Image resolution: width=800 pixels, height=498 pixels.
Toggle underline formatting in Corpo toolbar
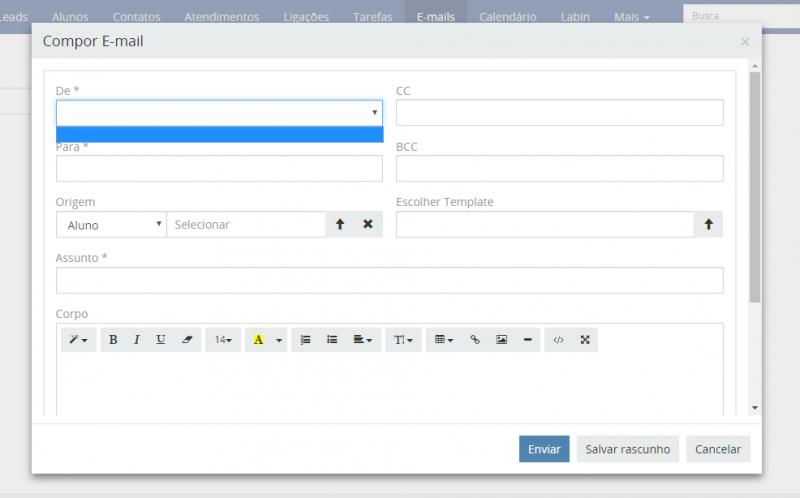point(160,340)
